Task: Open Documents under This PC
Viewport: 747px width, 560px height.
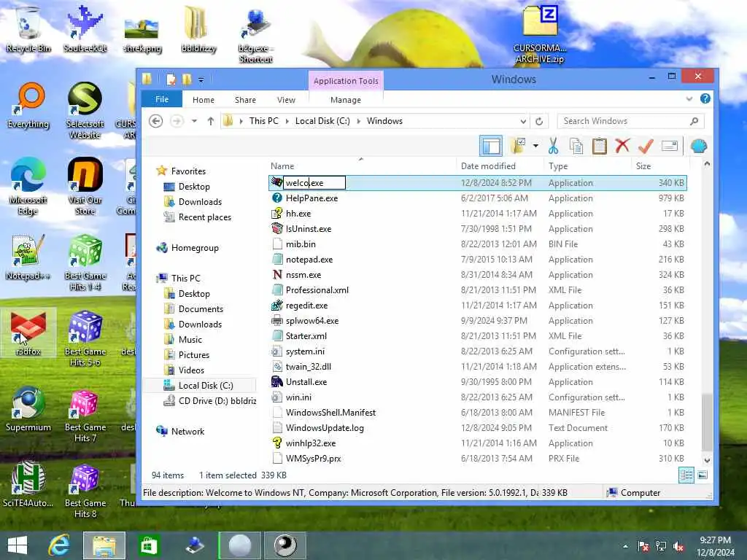Action: 201,309
